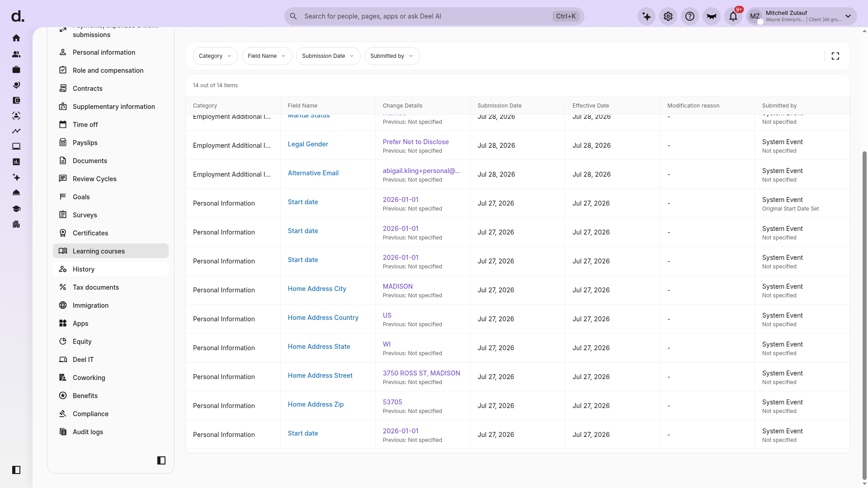Open the People icon in left rail
Viewport: 868px width, 488px height.
(16, 54)
